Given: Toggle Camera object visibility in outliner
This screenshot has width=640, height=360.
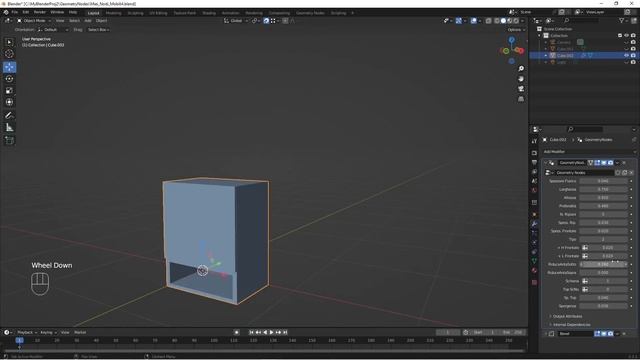Looking at the screenshot, I should pos(626,42).
